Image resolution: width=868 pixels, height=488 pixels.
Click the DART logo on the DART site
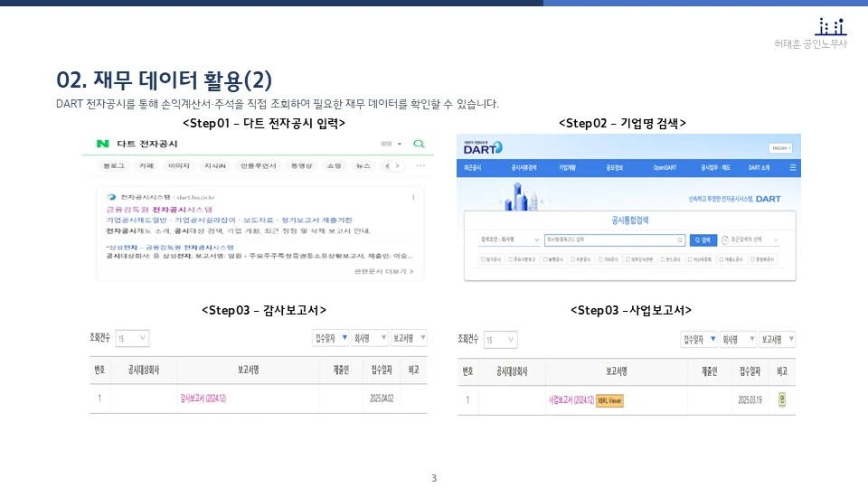(x=483, y=147)
